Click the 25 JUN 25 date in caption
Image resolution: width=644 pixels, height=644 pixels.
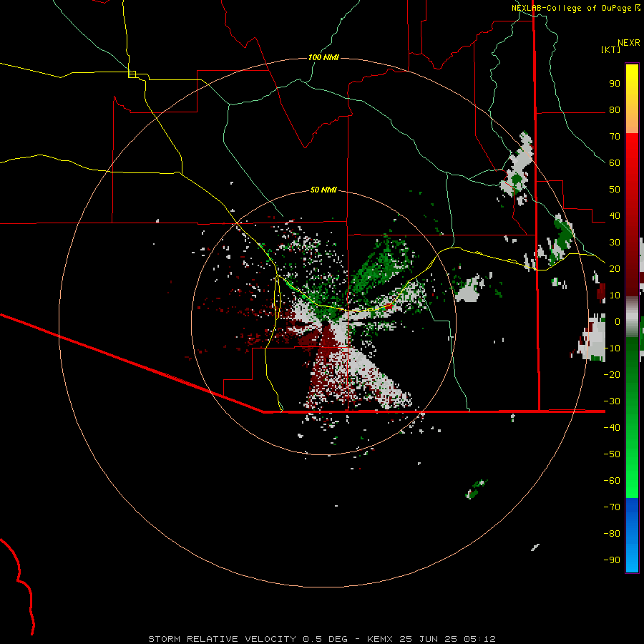coord(429,639)
